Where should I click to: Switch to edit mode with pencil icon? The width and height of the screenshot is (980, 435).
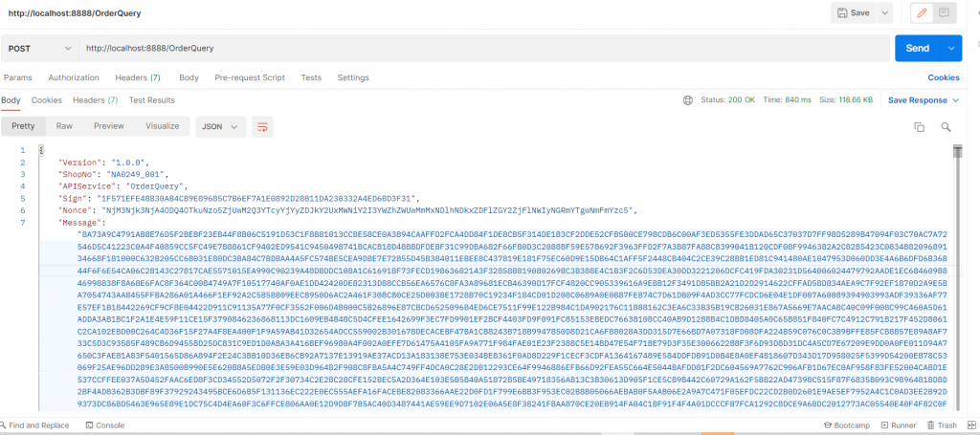coord(922,12)
